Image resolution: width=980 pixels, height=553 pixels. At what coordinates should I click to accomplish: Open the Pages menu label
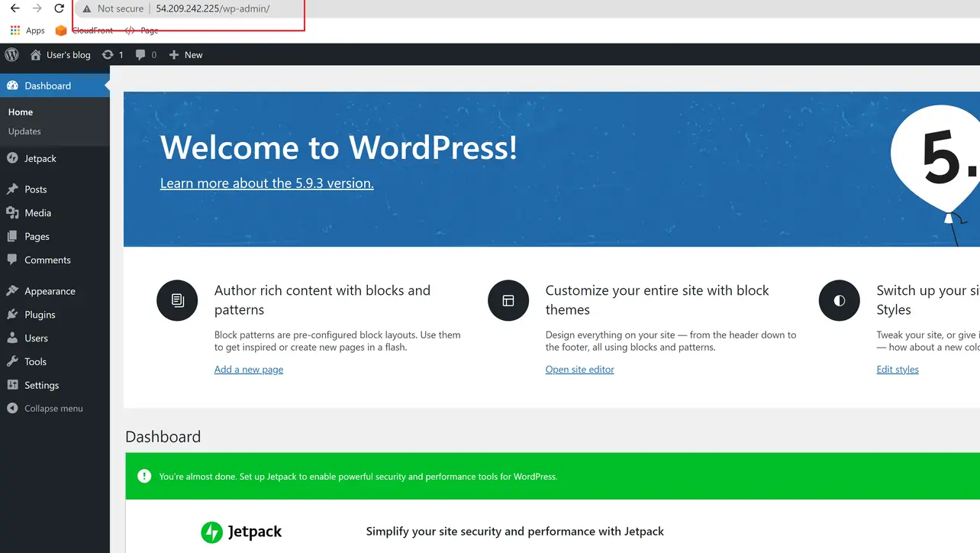click(x=37, y=237)
